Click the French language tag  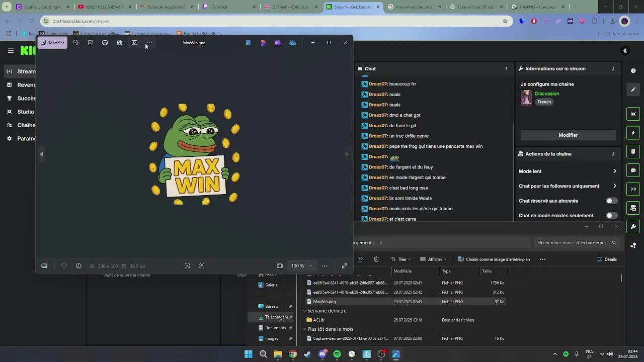point(544,102)
